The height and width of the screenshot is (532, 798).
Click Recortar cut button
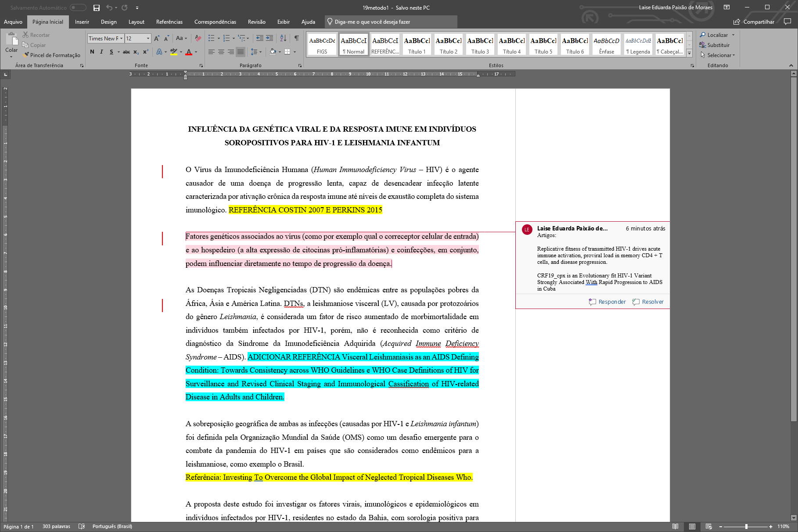coord(36,35)
